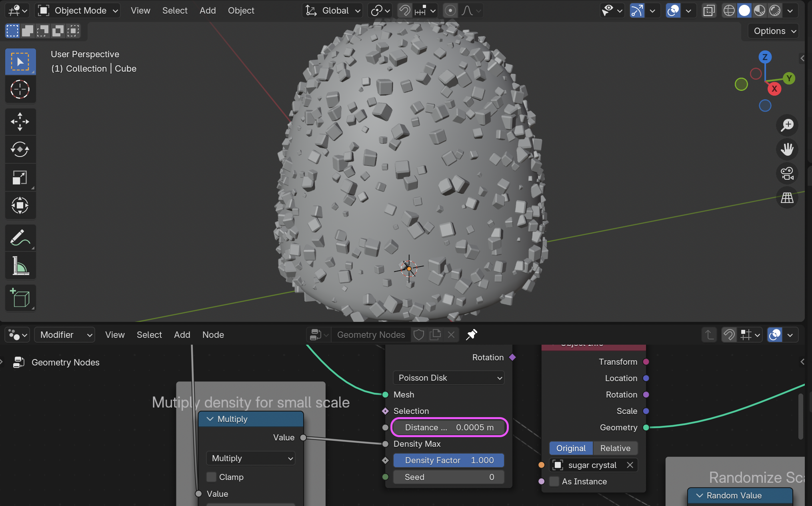Switch to orthographic grid view icon
This screenshot has width=812, height=506.
[x=787, y=198]
